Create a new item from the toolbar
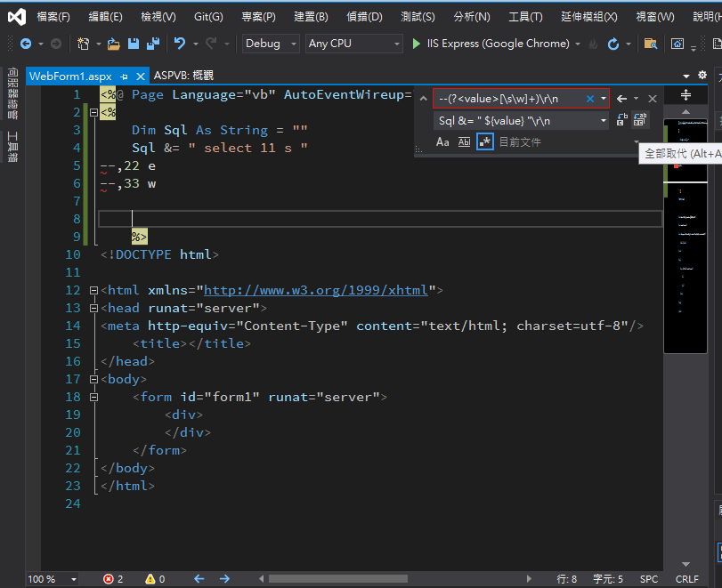Image resolution: width=722 pixels, height=588 pixels. [x=83, y=44]
